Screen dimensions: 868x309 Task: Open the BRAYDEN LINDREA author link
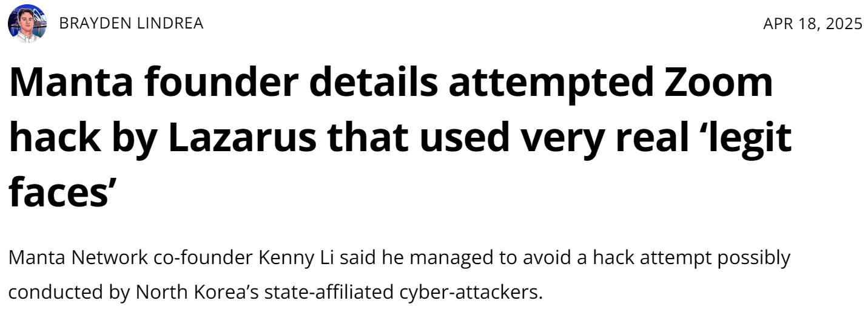[131, 24]
